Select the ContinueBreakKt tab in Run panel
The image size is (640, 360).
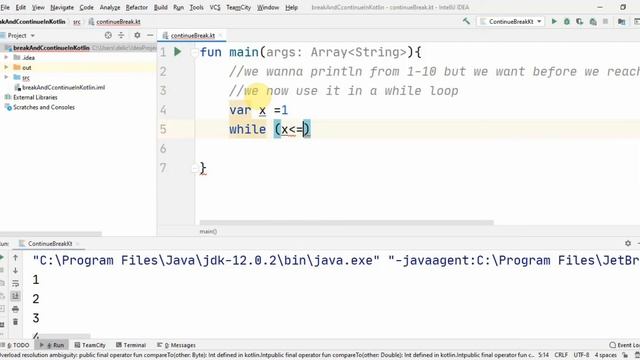point(50,244)
